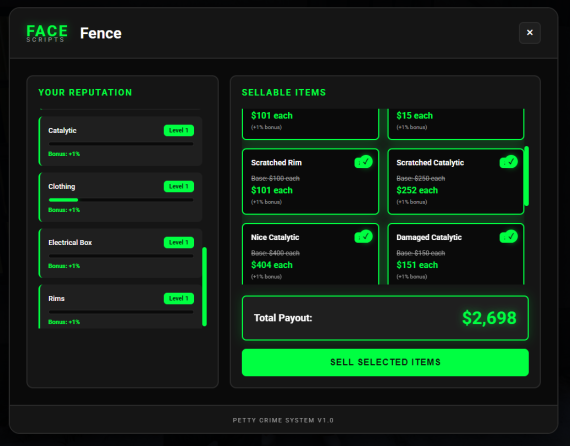Click the $2,698 total payout amount
The image size is (570, 446).
coord(489,318)
